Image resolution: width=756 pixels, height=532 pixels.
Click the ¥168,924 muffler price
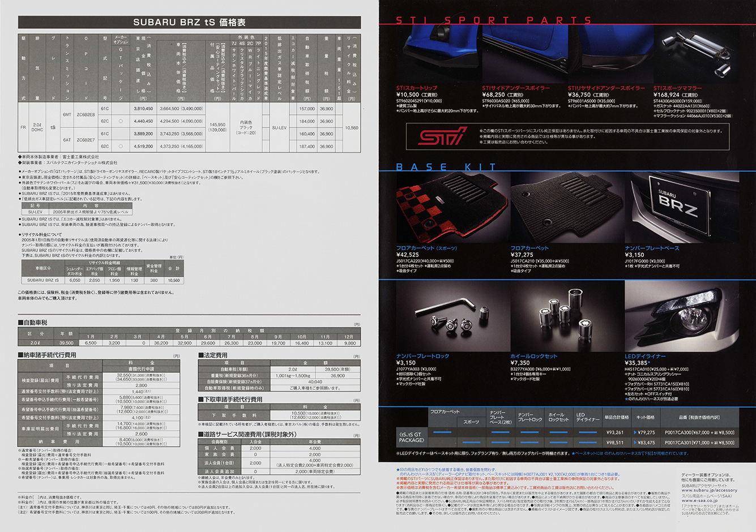667,95
